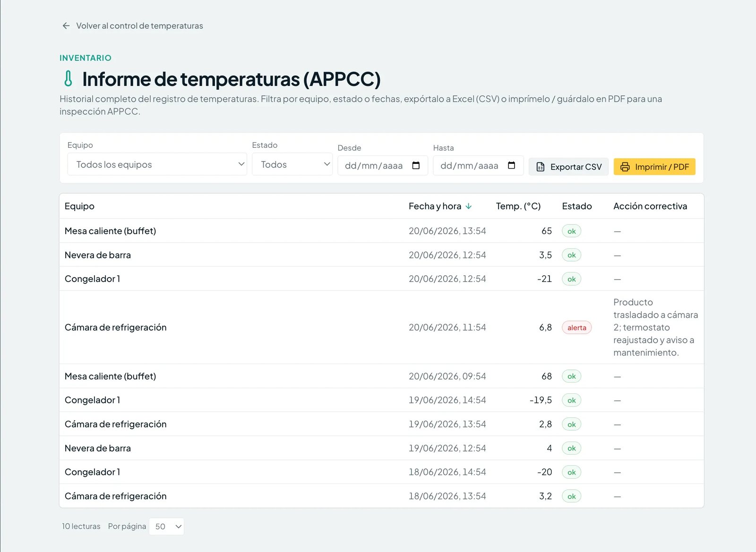
Task: Click temperature value -20
Action: [x=544, y=472]
